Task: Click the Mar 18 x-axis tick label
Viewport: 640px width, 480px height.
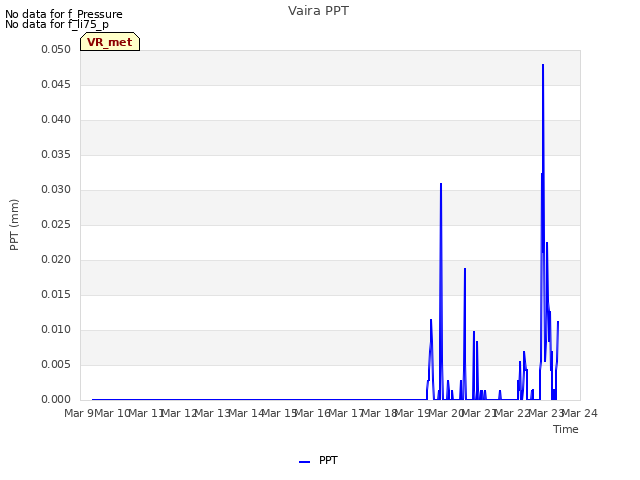Action: click(x=380, y=413)
